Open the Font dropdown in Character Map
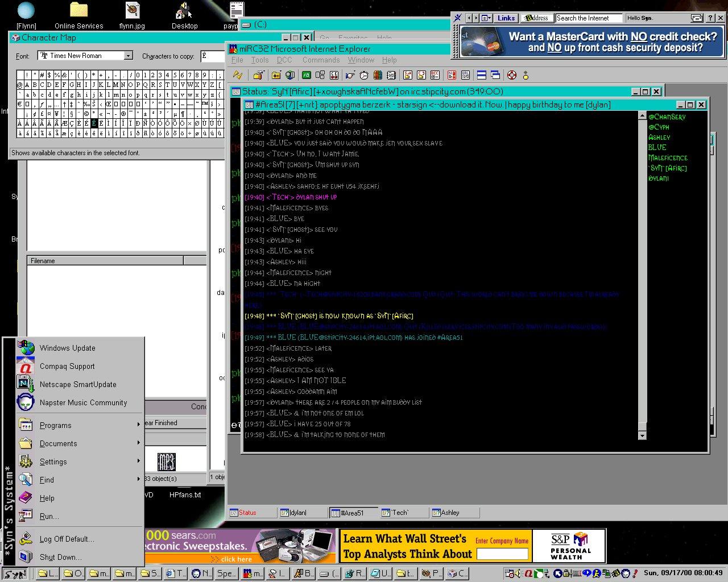The image size is (728, 582). click(x=129, y=56)
